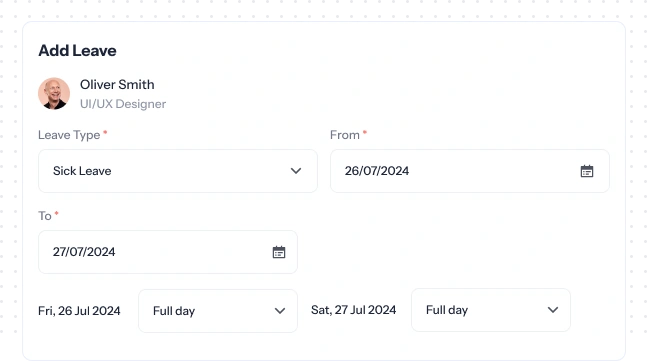Expand the Leave Type chevron arrow
The height and width of the screenshot is (361, 647).
click(x=296, y=171)
